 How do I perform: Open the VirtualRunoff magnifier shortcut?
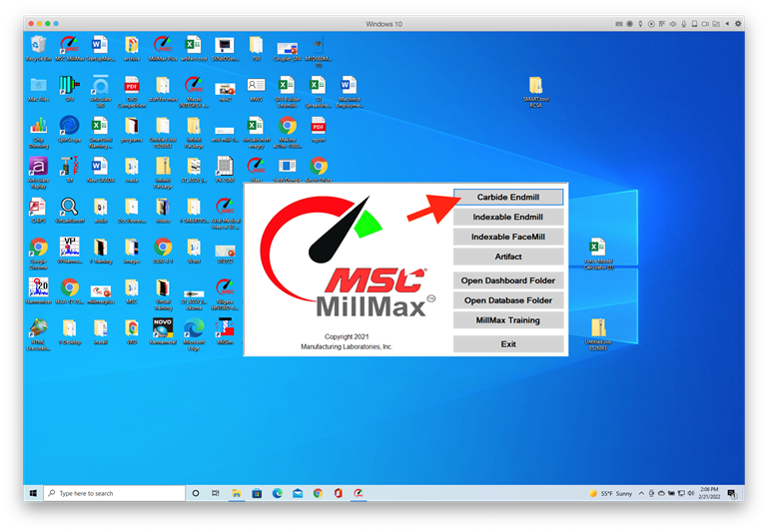point(70,211)
